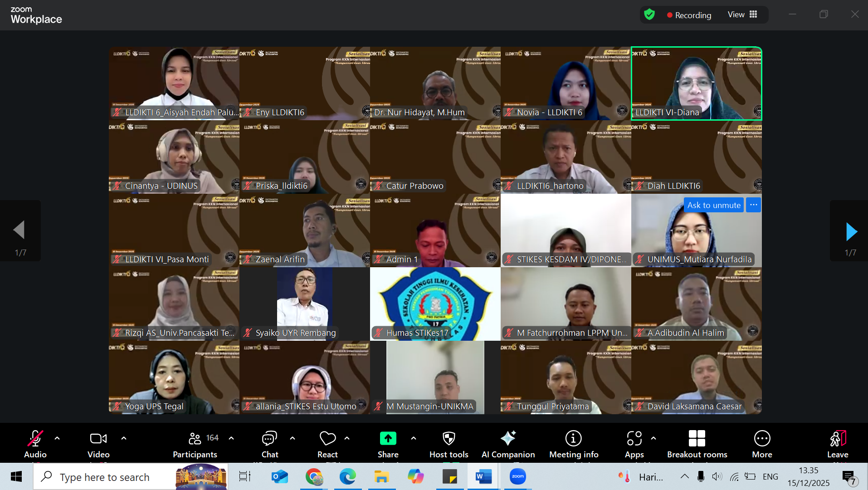
Task: Go to next page of participant videos
Action: click(851, 232)
